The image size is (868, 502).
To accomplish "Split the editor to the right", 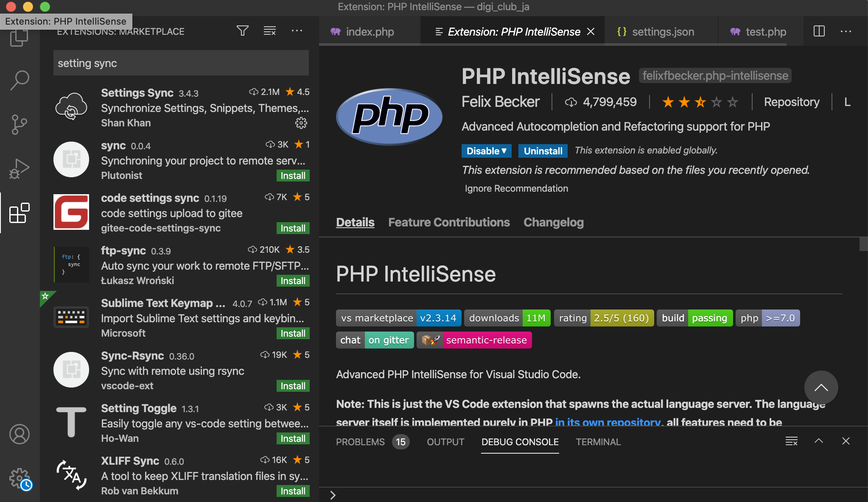I will click(x=819, y=31).
